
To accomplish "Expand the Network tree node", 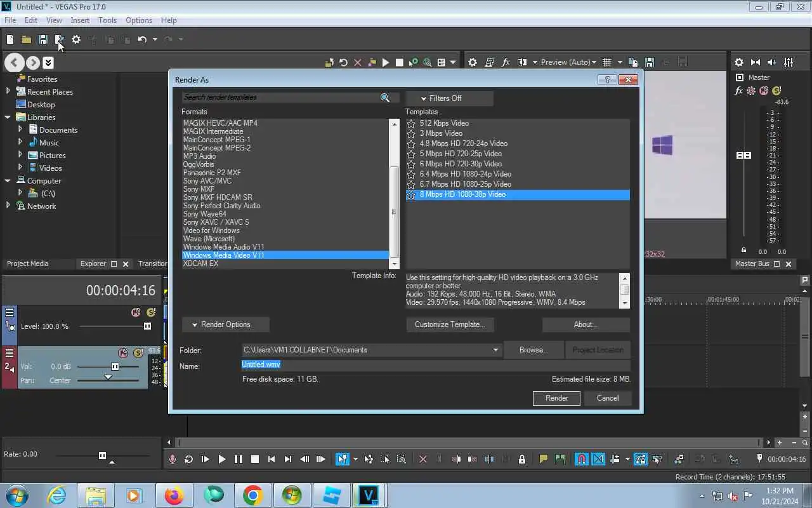I will coord(8,206).
